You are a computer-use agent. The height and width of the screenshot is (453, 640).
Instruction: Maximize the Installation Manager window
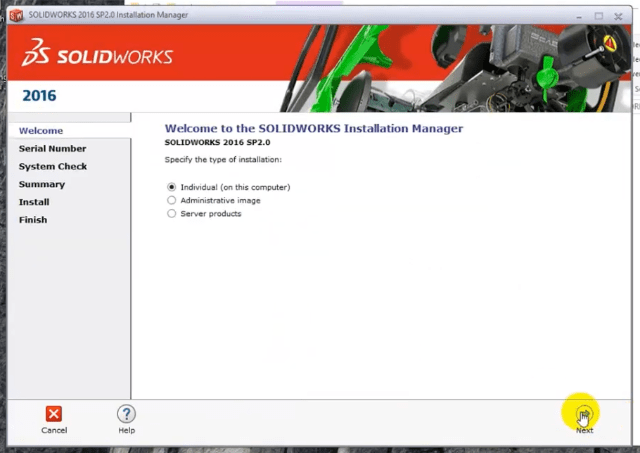click(598, 16)
